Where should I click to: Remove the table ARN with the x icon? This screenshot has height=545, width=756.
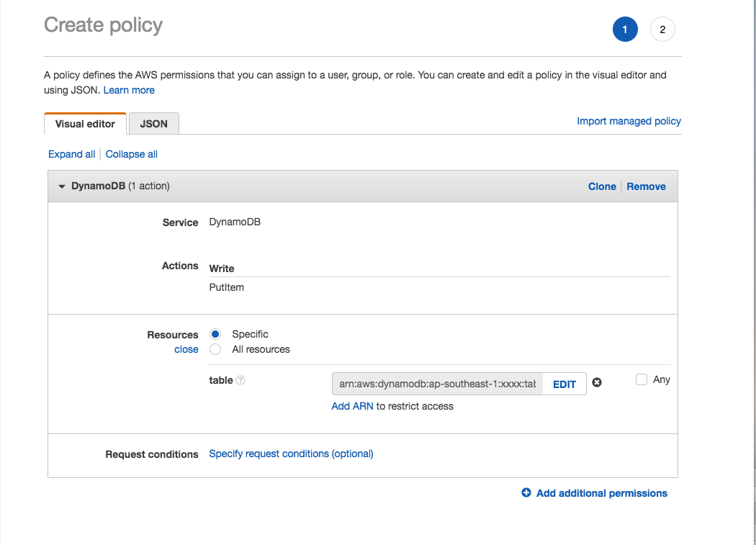(x=597, y=382)
